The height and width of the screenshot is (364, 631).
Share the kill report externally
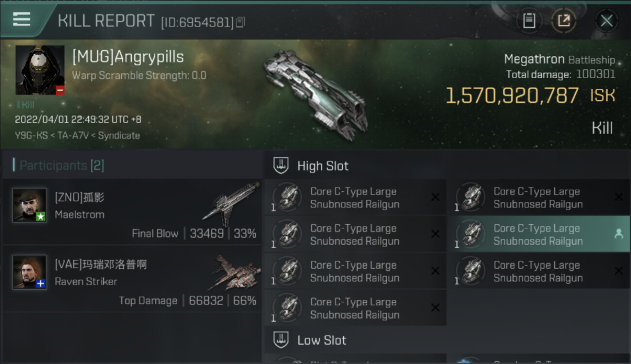tap(564, 20)
